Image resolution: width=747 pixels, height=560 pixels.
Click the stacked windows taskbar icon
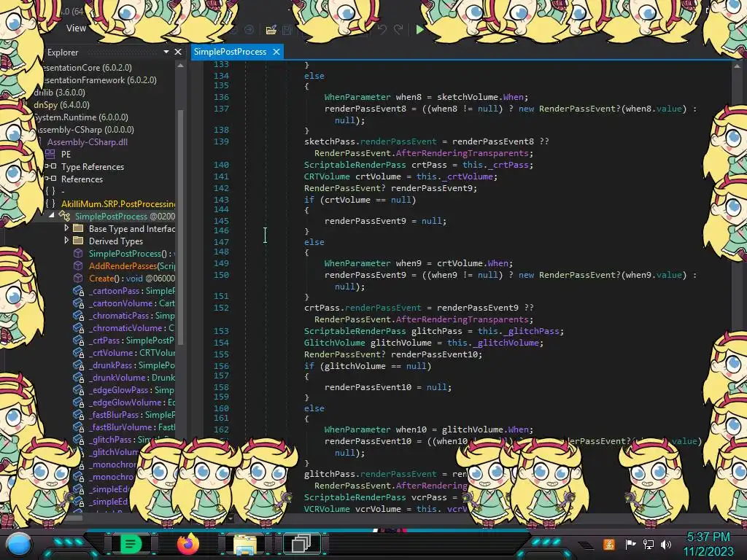pyautogui.click(x=301, y=543)
